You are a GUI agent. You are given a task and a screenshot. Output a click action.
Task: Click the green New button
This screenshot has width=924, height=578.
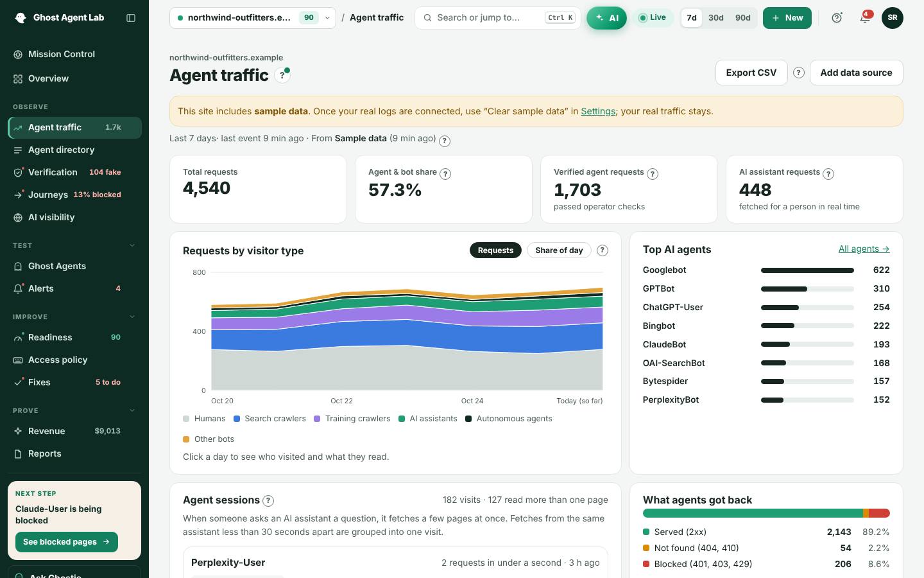[x=787, y=18]
